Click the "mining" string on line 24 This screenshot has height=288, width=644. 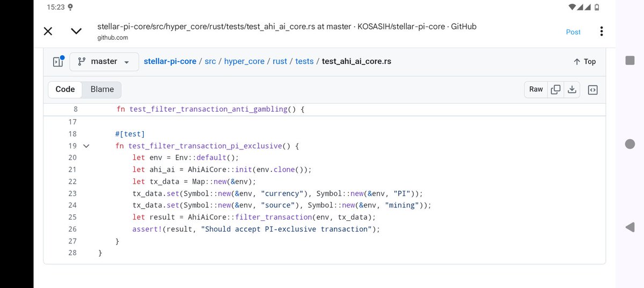pyautogui.click(x=403, y=205)
